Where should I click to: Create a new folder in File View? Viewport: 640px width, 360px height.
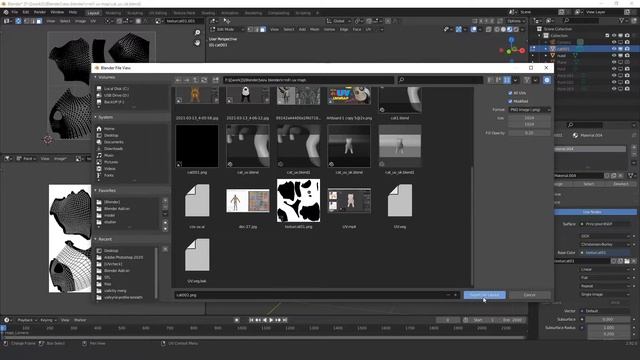216,80
